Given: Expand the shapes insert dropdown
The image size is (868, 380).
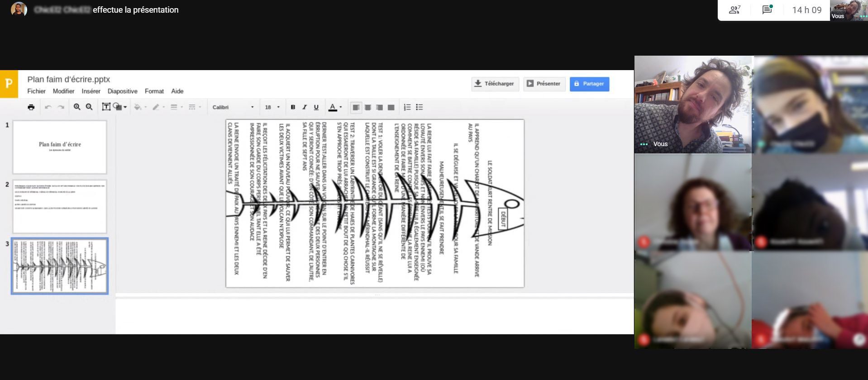Looking at the screenshot, I should [125, 107].
